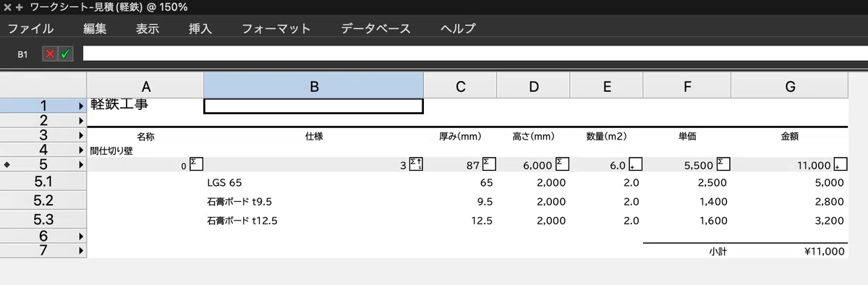
Task: Select the 9.5 thickness cell
Action: click(460, 201)
